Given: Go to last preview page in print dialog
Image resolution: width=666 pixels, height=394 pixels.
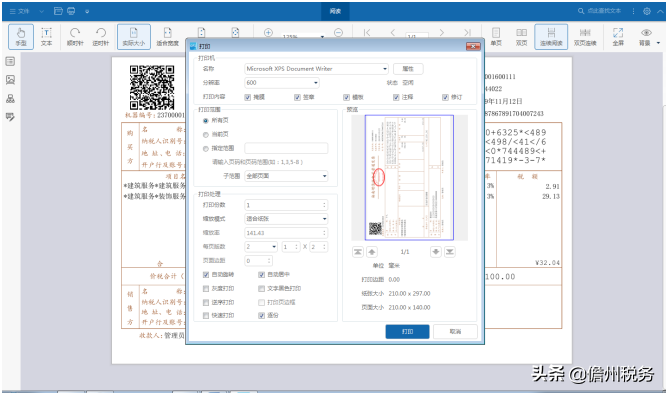Looking at the screenshot, I should coord(450,252).
